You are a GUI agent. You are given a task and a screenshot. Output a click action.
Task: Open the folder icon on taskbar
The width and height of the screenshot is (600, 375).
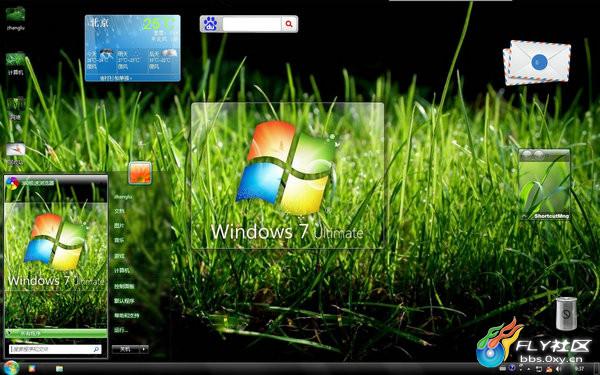tap(59, 369)
